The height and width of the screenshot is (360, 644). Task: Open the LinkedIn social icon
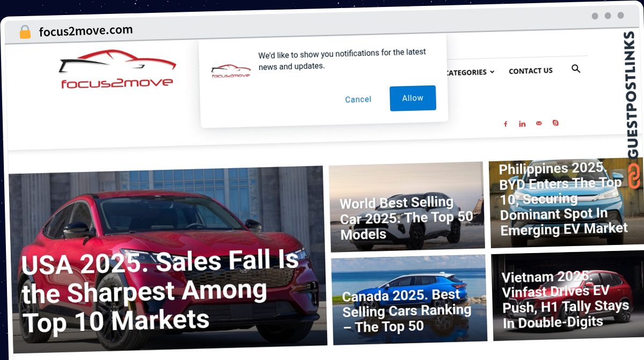tap(522, 124)
